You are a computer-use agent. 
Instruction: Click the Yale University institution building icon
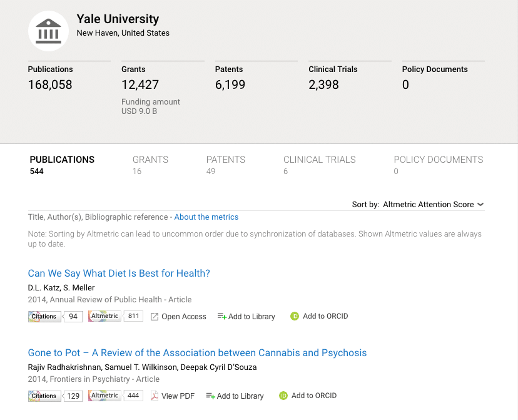(x=48, y=31)
